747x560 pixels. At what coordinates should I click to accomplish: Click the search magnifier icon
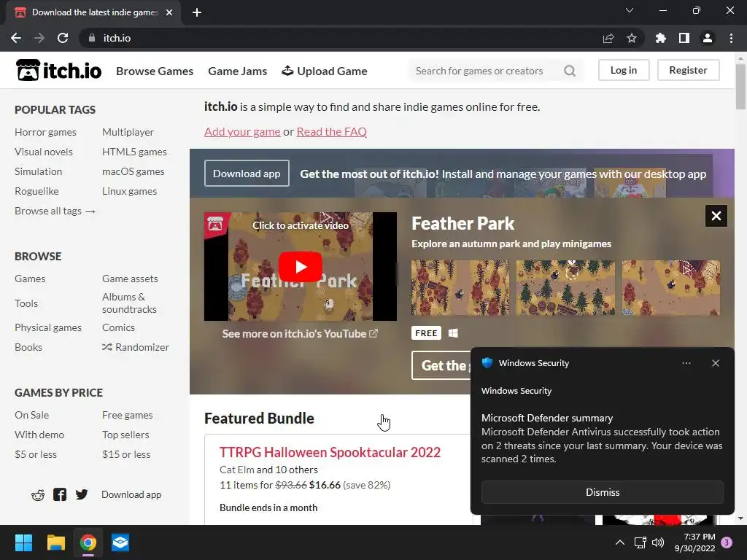click(569, 71)
